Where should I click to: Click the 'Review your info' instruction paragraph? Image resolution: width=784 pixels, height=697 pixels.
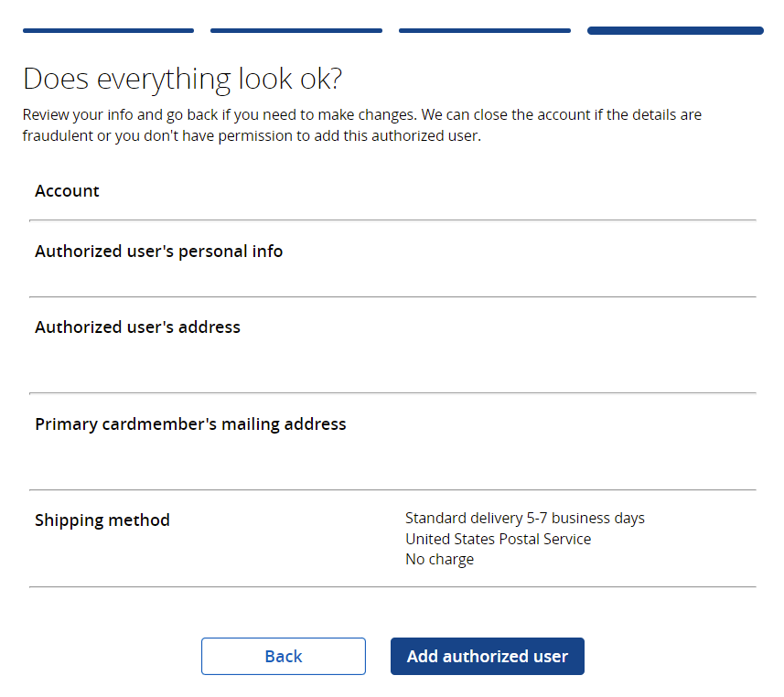(362, 125)
